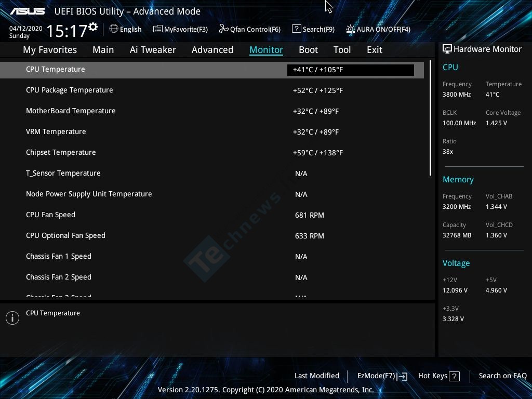The image size is (532, 399).
Task: Select Chassis Fan 1 Speed row
Action: pos(212,257)
